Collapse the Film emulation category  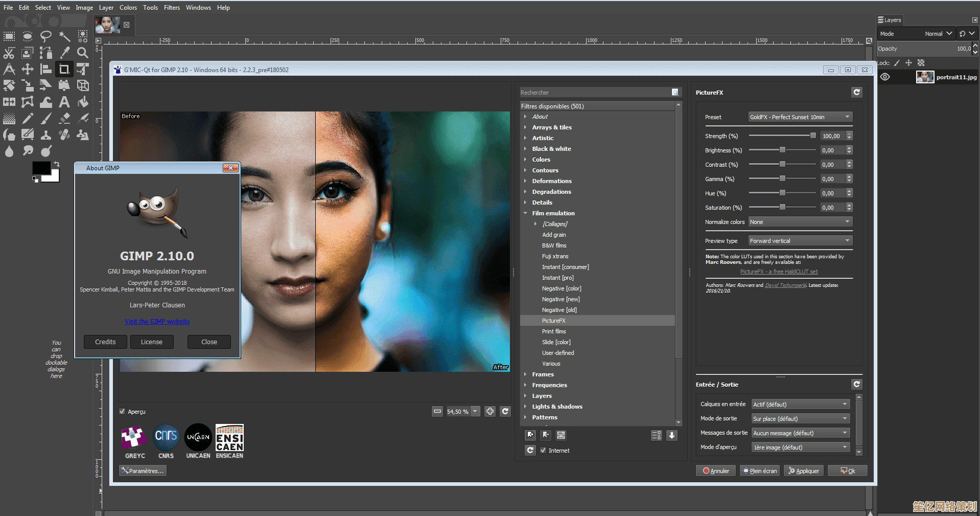[x=525, y=213]
